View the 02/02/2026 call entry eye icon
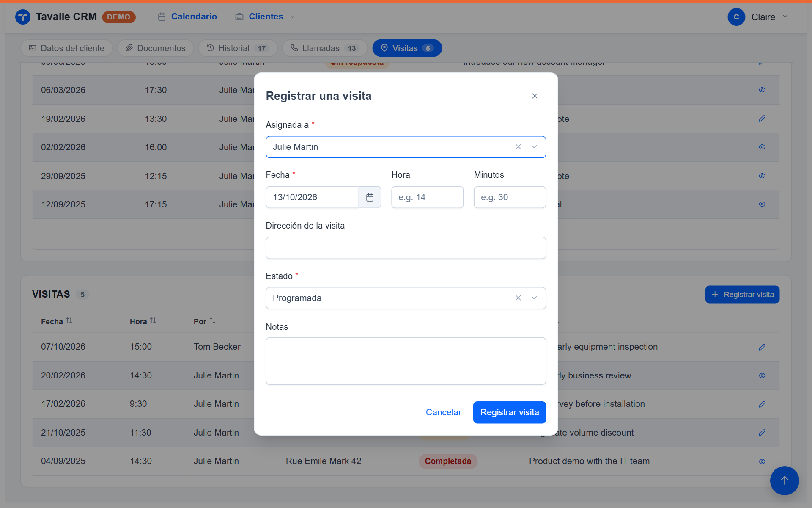This screenshot has height=508, width=812. [762, 147]
